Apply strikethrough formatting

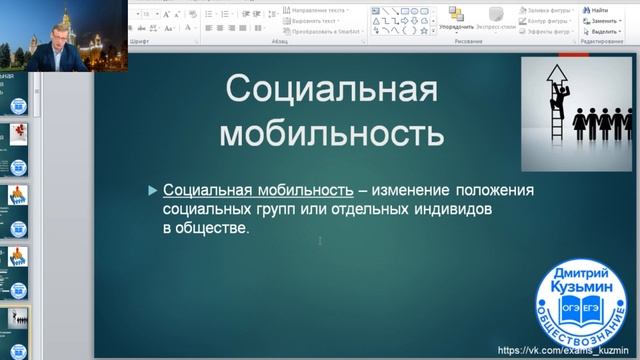(x=142, y=28)
